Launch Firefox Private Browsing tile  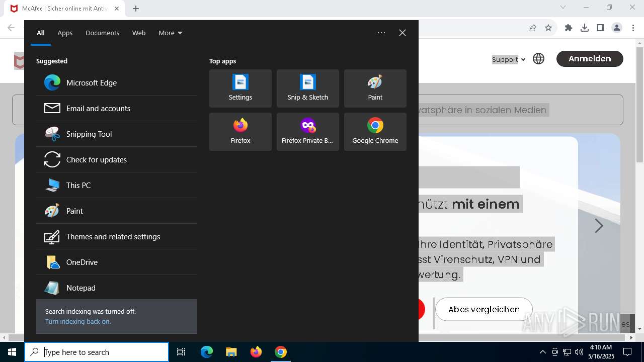(308, 132)
